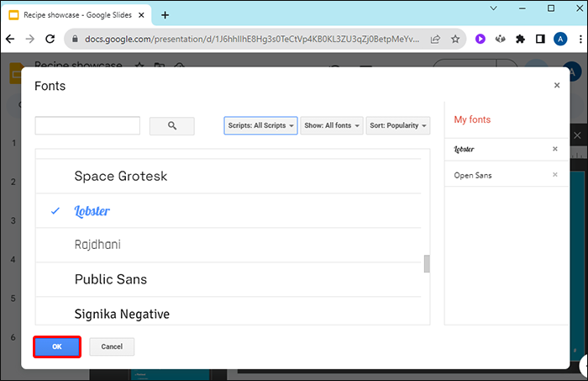Screen dimensions: 588x381
Task: Uncheck the Lobster font
Action: 92,211
